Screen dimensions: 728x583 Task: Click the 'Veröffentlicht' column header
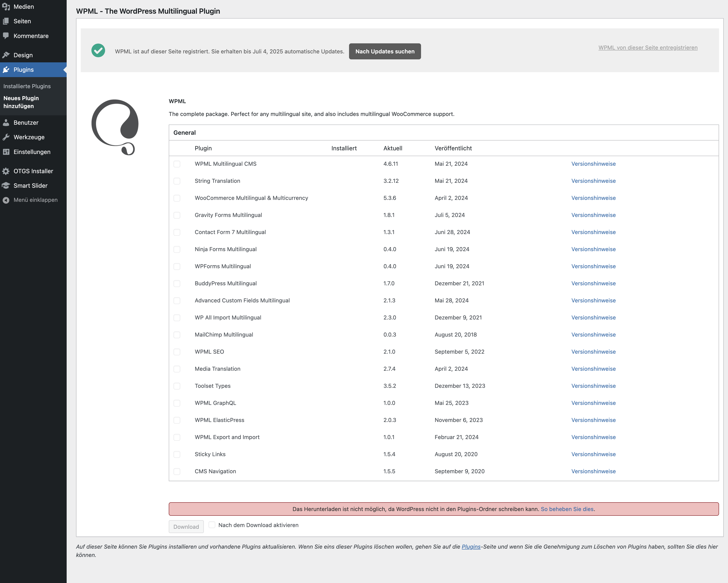(x=453, y=148)
